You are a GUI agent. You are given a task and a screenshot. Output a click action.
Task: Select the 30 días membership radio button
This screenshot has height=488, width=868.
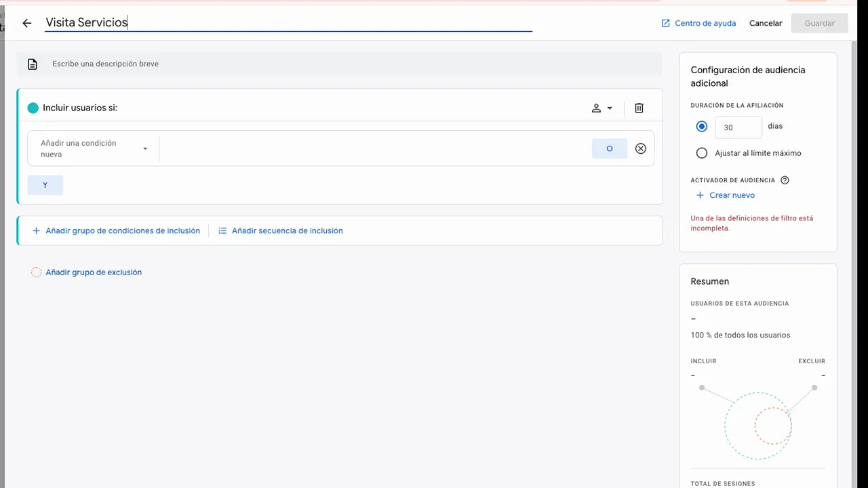click(702, 127)
